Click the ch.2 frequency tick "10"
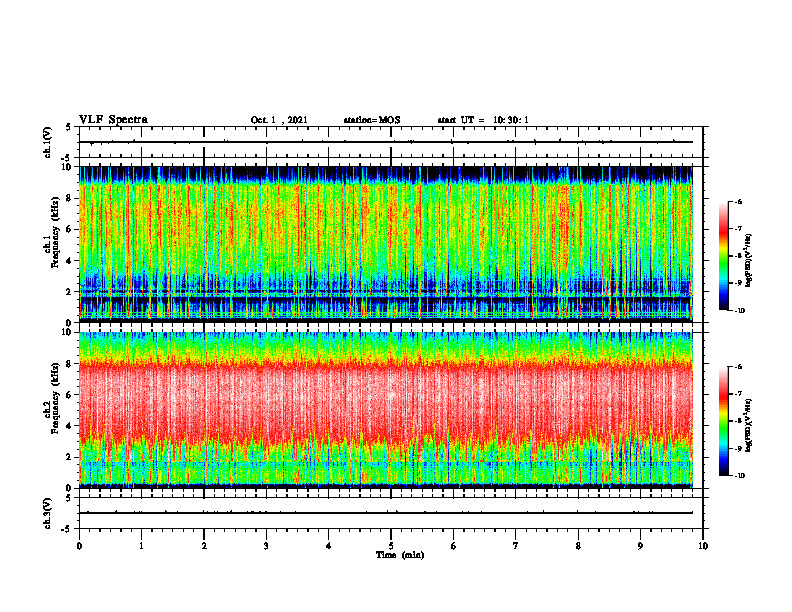792x612 pixels. click(67, 332)
